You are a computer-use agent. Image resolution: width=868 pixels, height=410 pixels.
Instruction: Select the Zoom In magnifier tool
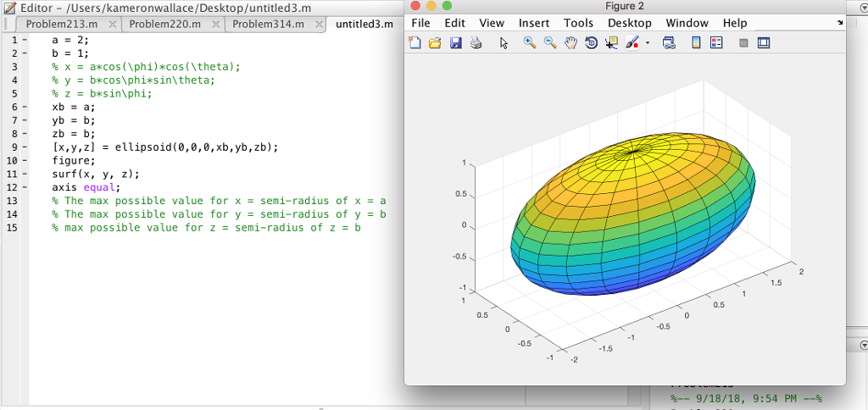pos(530,42)
